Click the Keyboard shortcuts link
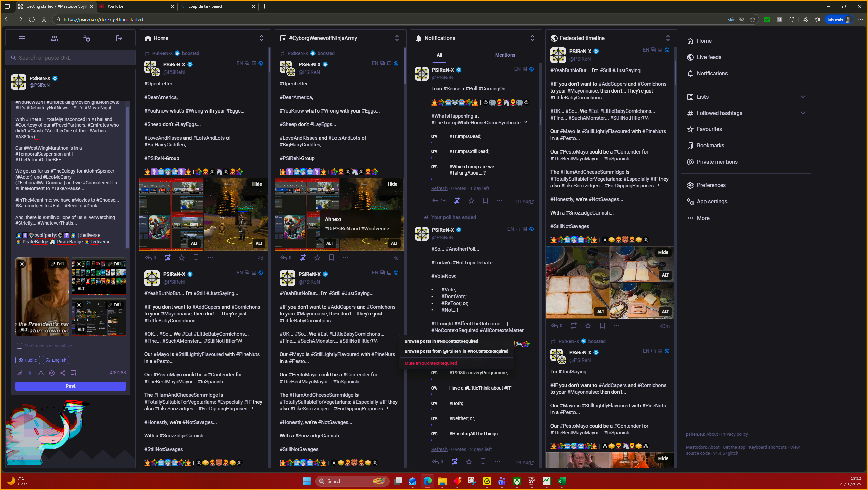The height and width of the screenshot is (490, 868). pos(767,447)
